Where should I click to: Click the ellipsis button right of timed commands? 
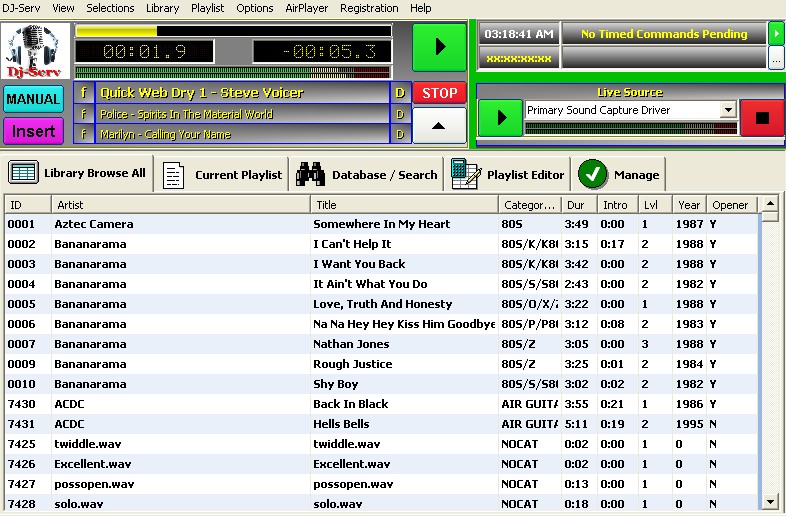pyautogui.click(x=776, y=58)
